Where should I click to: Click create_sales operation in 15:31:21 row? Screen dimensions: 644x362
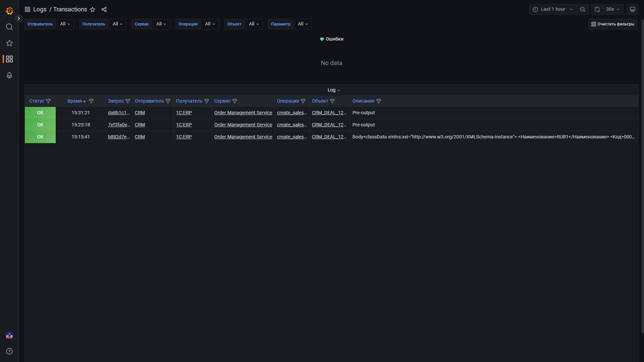tap(292, 113)
